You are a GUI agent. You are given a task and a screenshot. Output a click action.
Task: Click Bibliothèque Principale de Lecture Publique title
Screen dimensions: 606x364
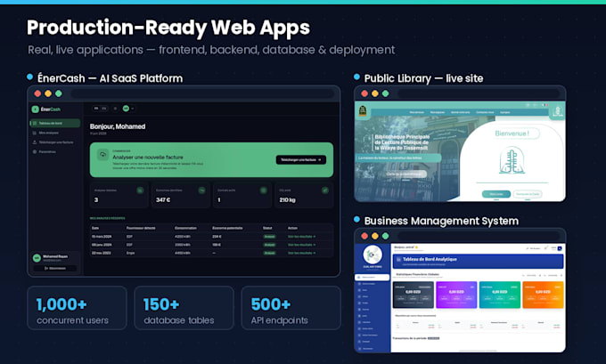pyautogui.click(x=402, y=142)
